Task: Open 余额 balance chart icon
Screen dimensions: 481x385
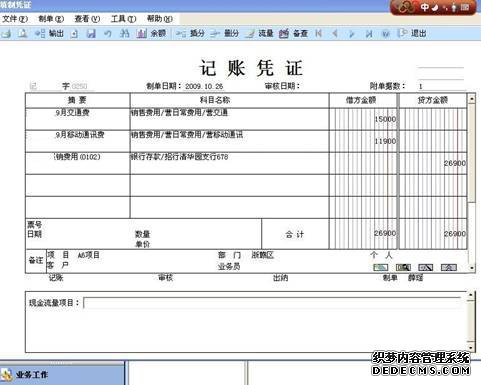Action: coord(151,33)
